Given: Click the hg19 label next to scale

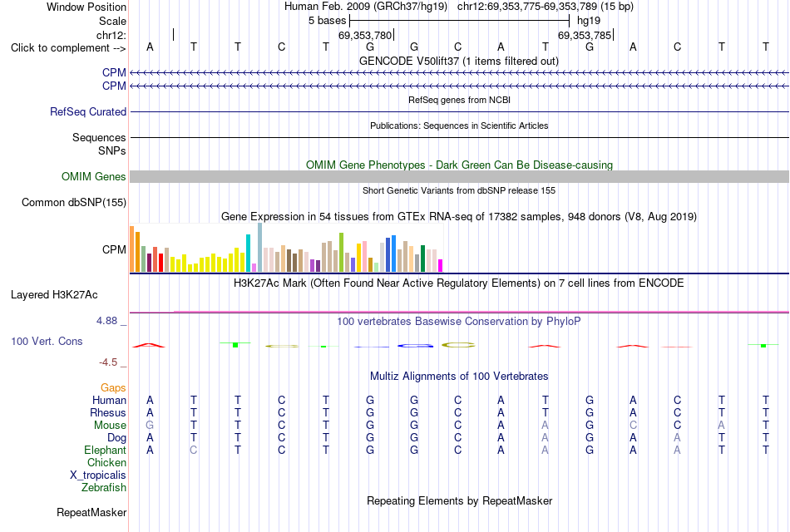Looking at the screenshot, I should [589, 21].
